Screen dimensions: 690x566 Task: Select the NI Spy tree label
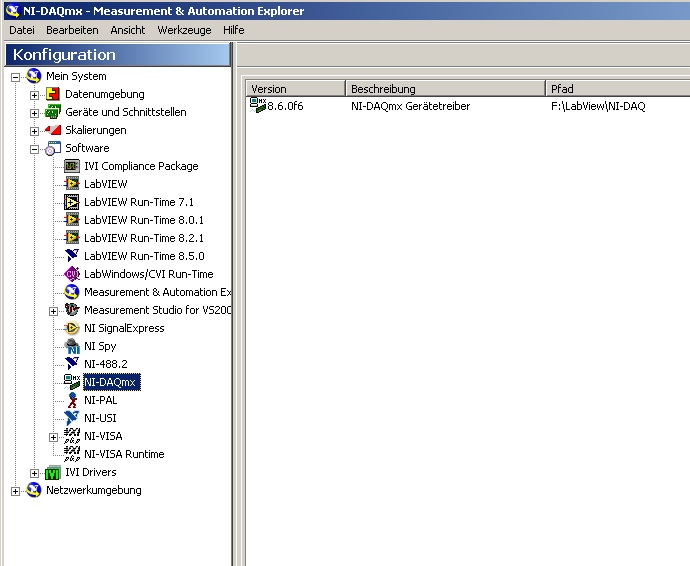pyautogui.click(x=100, y=346)
